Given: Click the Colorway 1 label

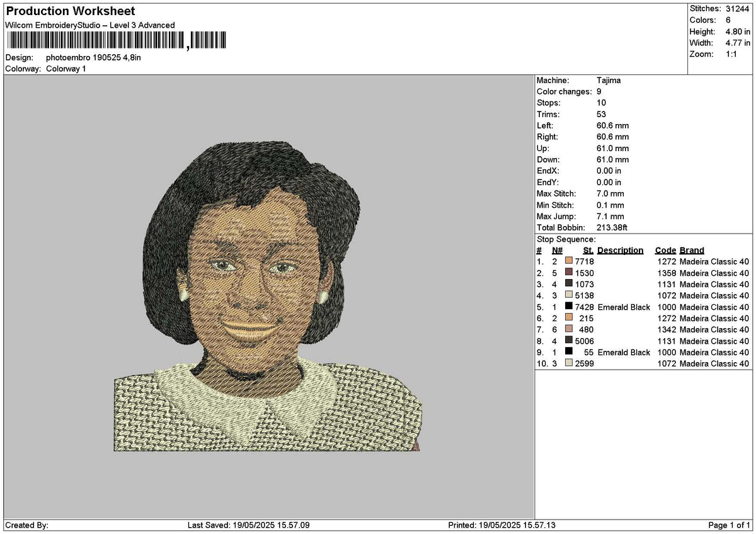Looking at the screenshot, I should [66, 68].
